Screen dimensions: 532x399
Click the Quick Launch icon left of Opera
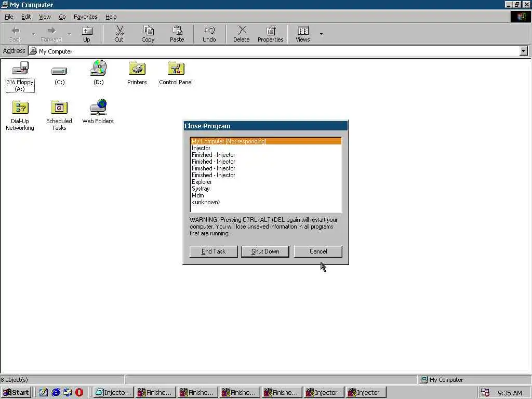click(67, 393)
